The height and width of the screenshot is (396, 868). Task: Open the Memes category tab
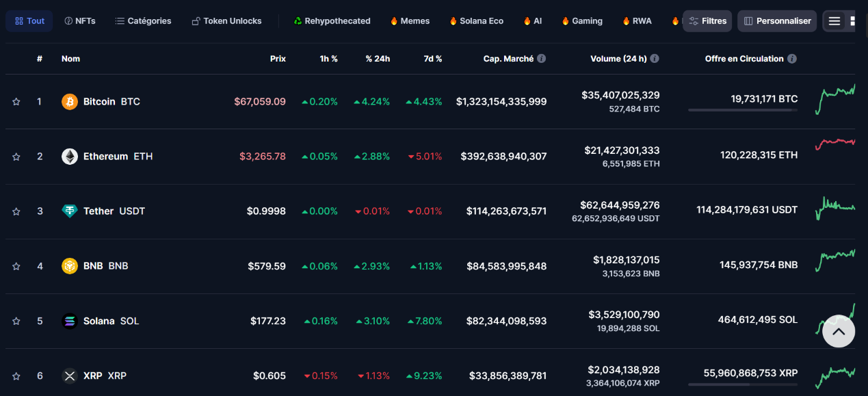click(409, 21)
